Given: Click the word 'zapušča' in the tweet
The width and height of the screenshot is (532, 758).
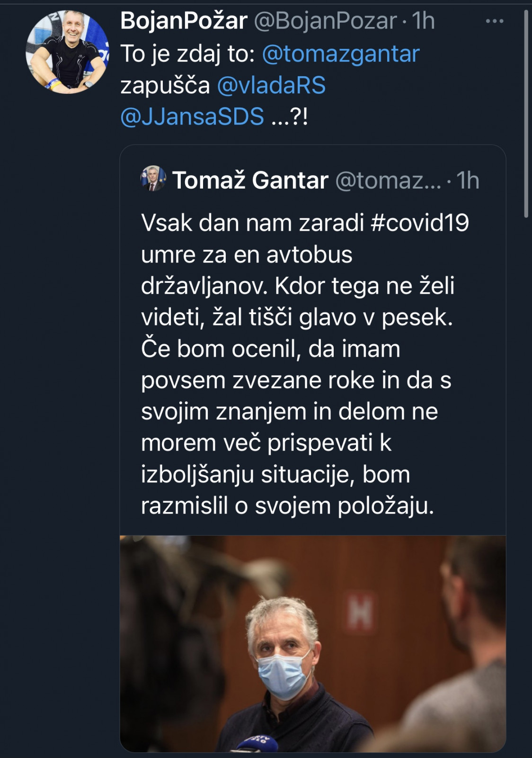Looking at the screenshot, I should click(x=165, y=85).
